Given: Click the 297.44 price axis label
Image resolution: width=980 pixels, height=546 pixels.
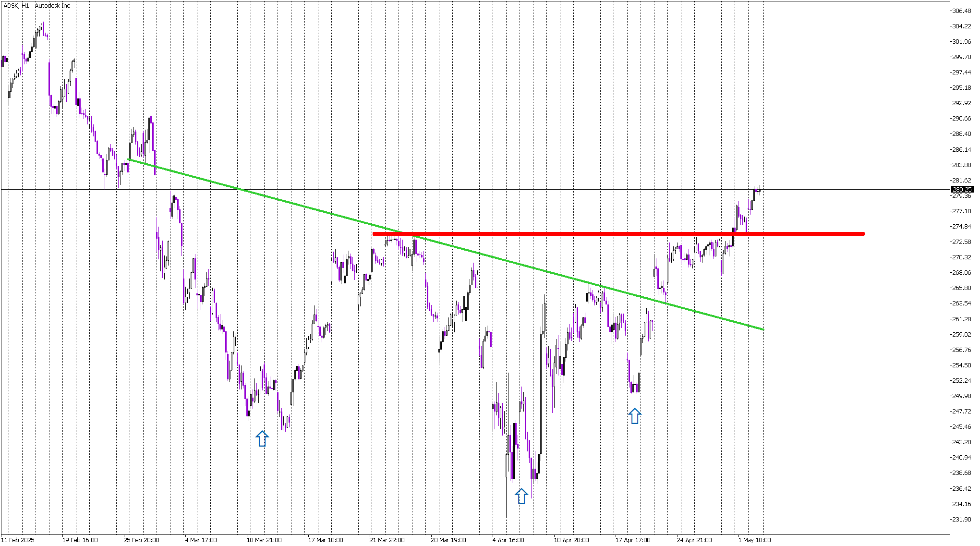Looking at the screenshot, I should click(x=962, y=73).
